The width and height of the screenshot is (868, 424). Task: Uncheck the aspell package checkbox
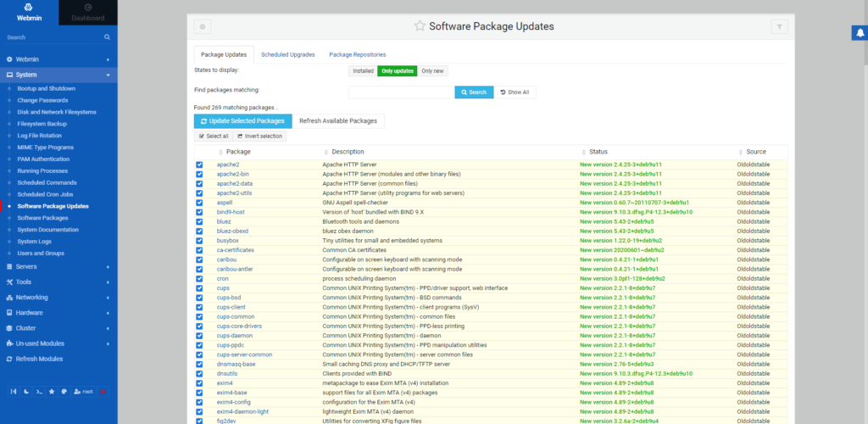[x=199, y=203]
